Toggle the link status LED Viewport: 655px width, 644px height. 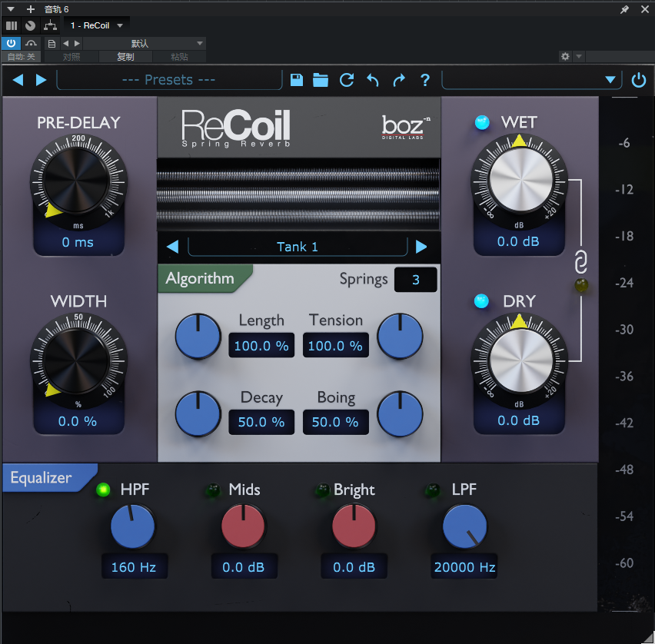[x=581, y=285]
